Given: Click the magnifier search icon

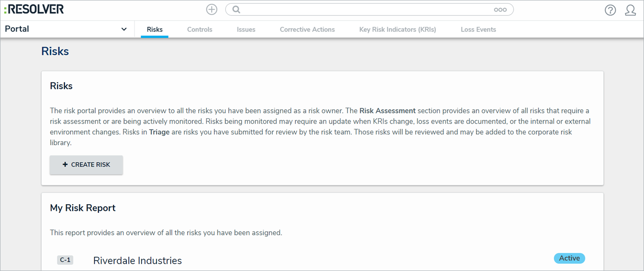Looking at the screenshot, I should tap(236, 10).
